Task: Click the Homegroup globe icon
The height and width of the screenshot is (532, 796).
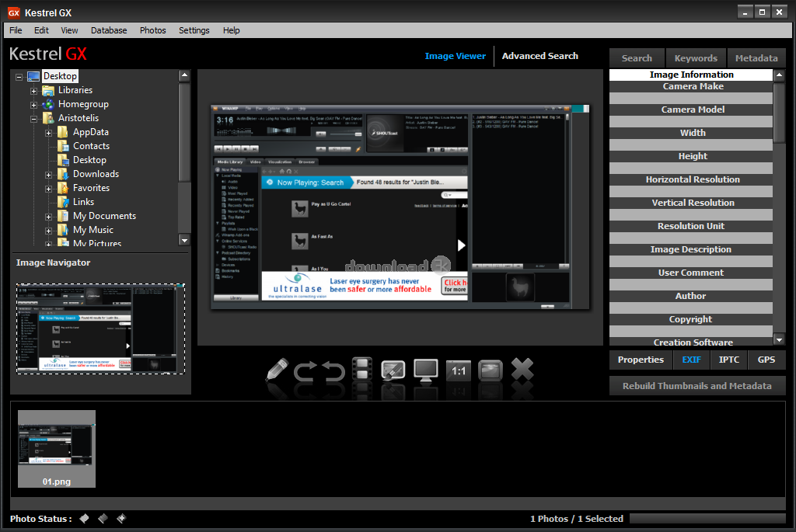Action: 48,104
